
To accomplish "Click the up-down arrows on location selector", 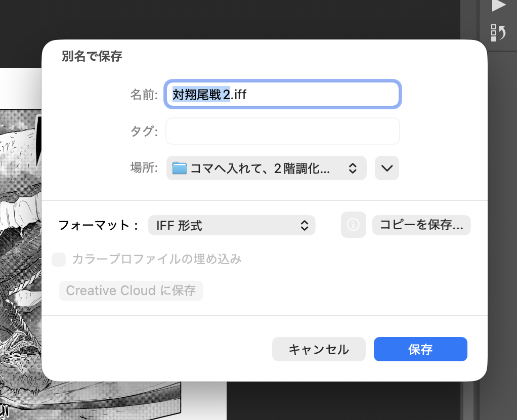I will click(353, 169).
